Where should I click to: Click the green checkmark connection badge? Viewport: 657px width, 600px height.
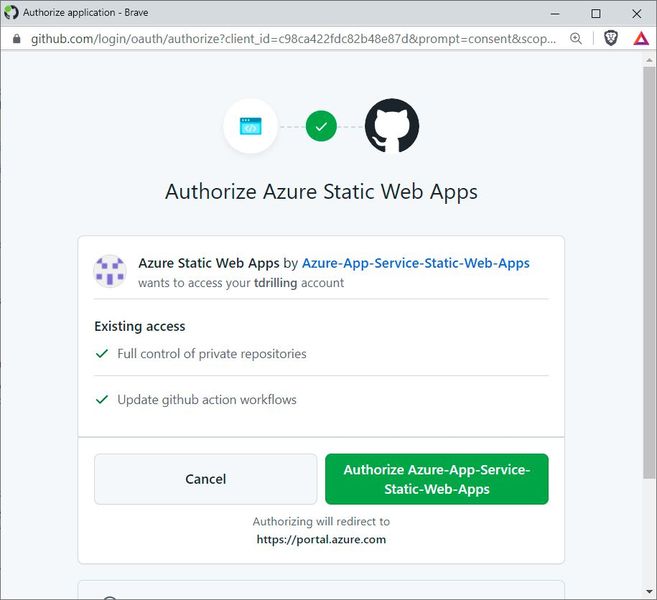(321, 126)
